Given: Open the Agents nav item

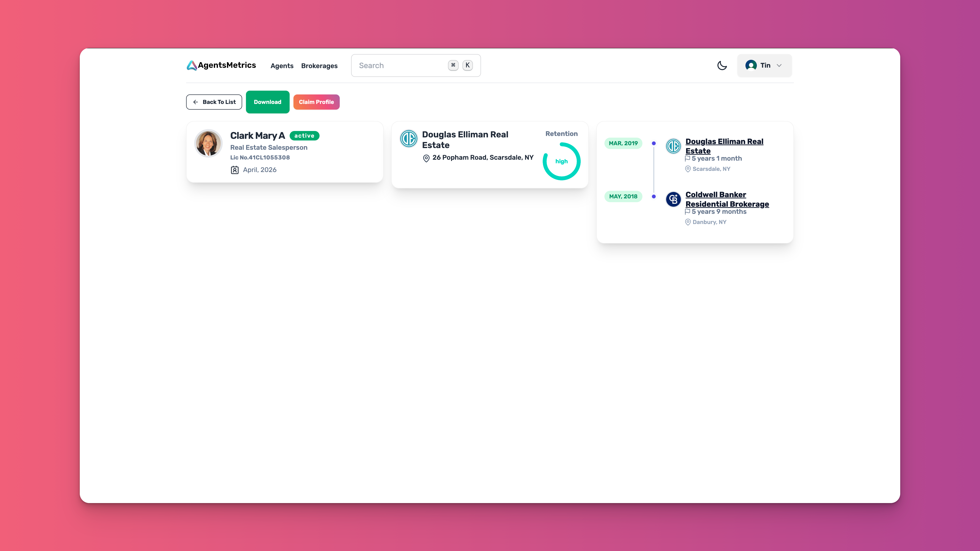Looking at the screenshot, I should 282,66.
